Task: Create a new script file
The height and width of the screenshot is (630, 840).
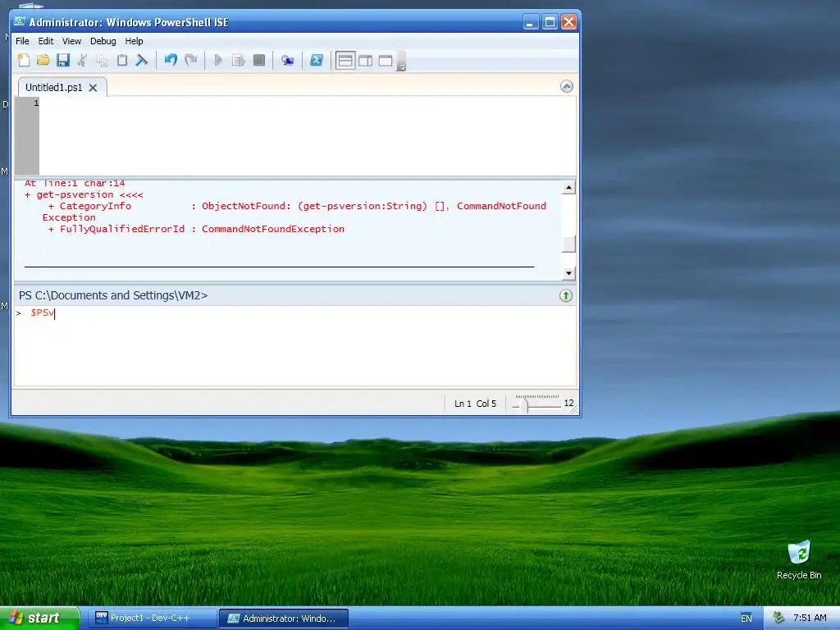Action: coord(24,60)
